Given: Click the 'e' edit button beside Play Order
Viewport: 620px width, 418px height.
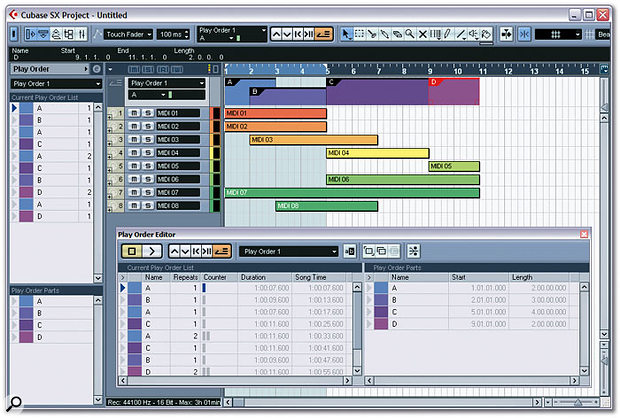Looking at the screenshot, I should pos(97,69).
